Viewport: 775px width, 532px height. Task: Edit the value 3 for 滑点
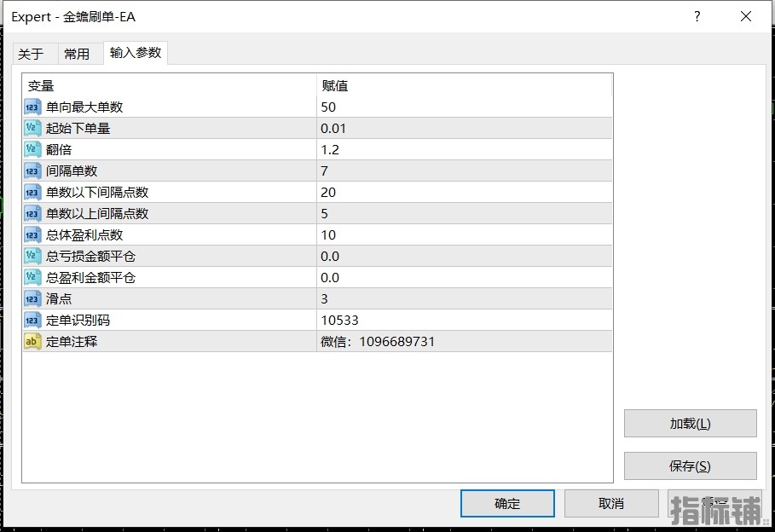tap(464, 298)
